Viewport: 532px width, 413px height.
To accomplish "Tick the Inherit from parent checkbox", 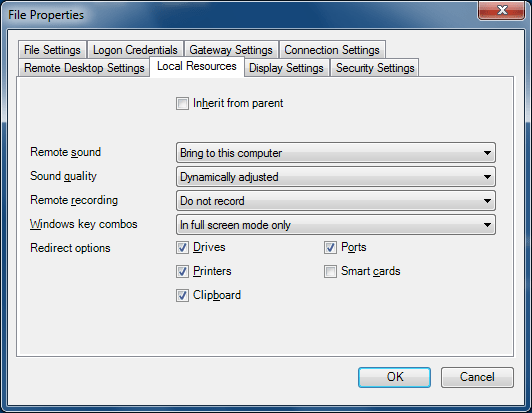I will pos(182,104).
